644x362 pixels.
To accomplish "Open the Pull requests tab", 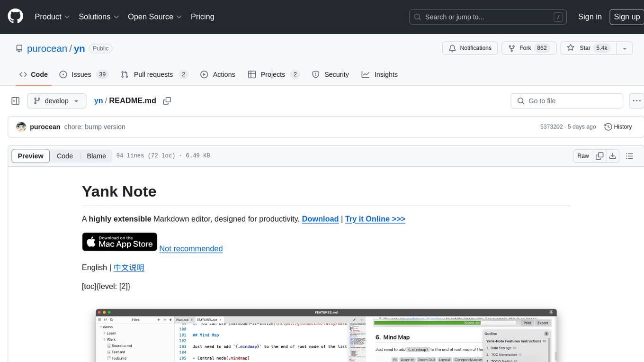I will [x=154, y=74].
